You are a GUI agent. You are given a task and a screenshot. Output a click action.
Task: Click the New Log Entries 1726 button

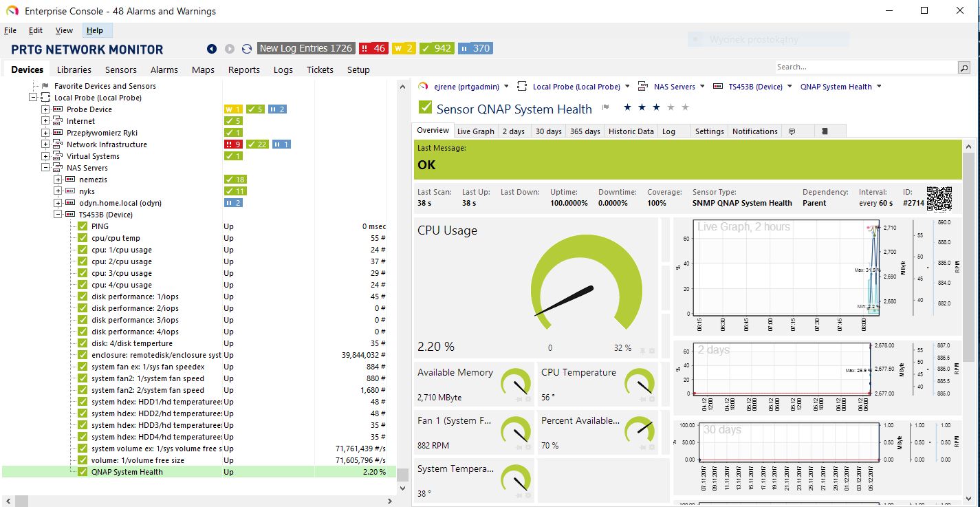coord(306,48)
